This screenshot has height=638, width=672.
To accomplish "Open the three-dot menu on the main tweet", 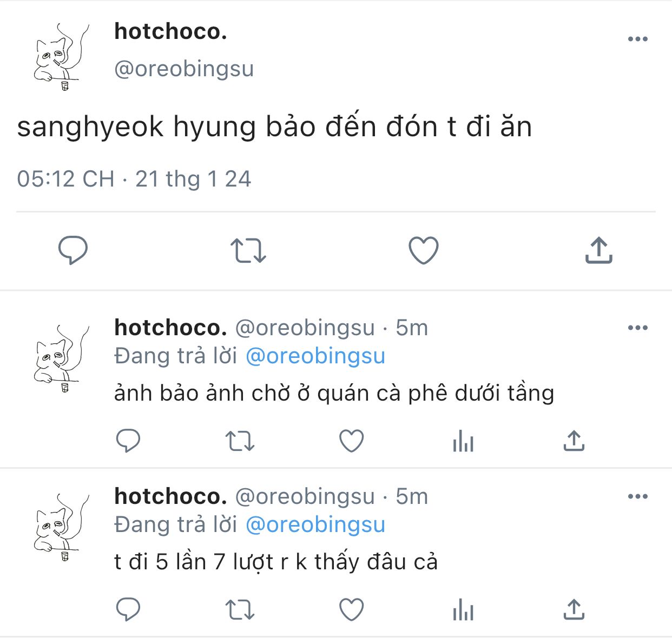I will tap(638, 39).
